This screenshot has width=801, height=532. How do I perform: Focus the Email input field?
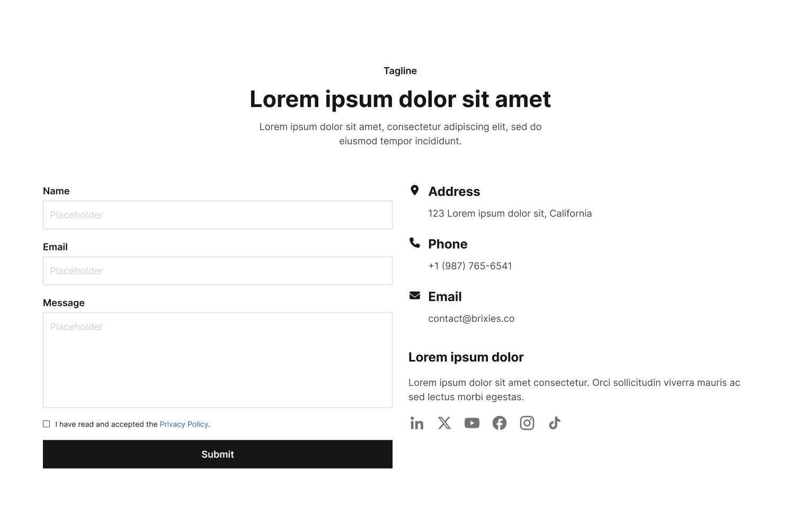tap(218, 271)
